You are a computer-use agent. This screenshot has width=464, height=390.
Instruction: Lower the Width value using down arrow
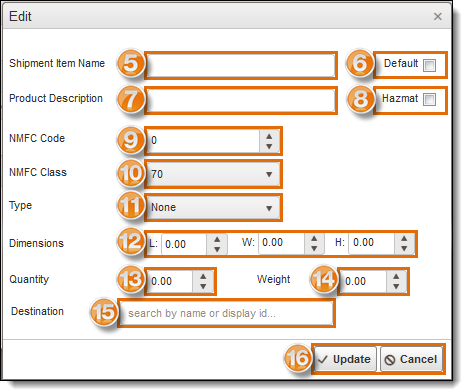[x=314, y=248]
